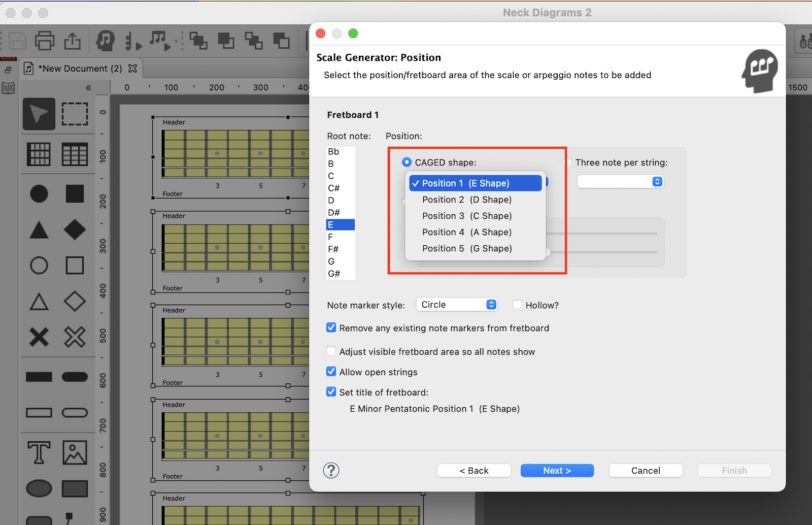
Task: Click the bring-forward layering icon
Action: [x=198, y=41]
